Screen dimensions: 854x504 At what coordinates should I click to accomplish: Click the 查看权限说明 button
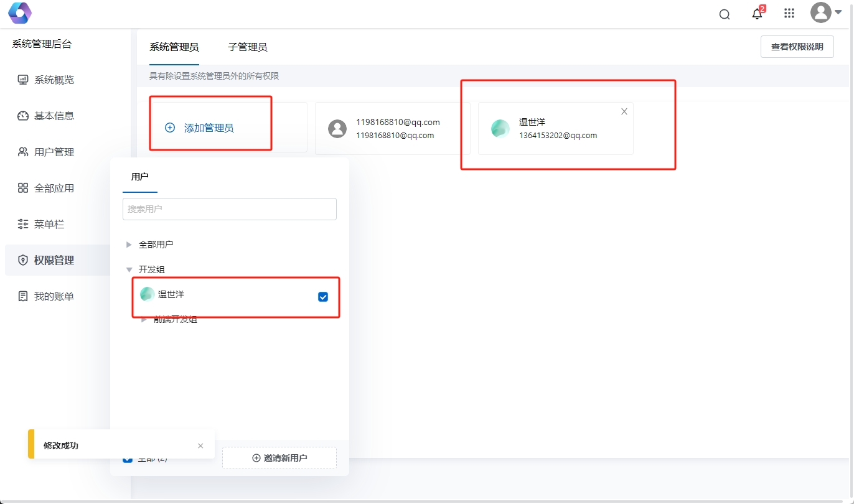tap(797, 46)
